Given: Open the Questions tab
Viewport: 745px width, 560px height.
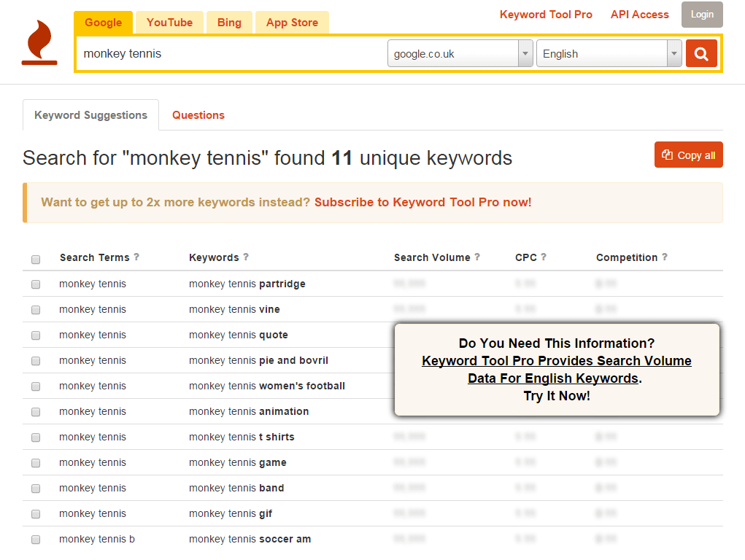Looking at the screenshot, I should (198, 115).
